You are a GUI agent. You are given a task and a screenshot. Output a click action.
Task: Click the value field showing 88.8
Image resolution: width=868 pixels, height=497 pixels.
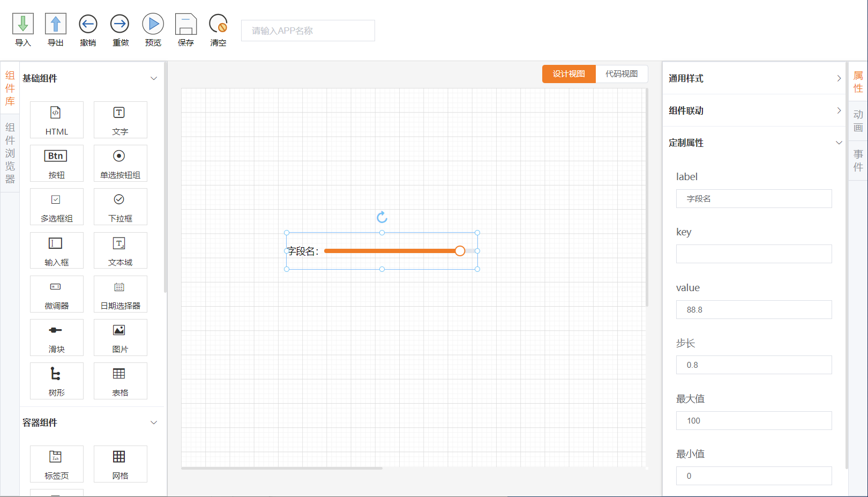(754, 310)
